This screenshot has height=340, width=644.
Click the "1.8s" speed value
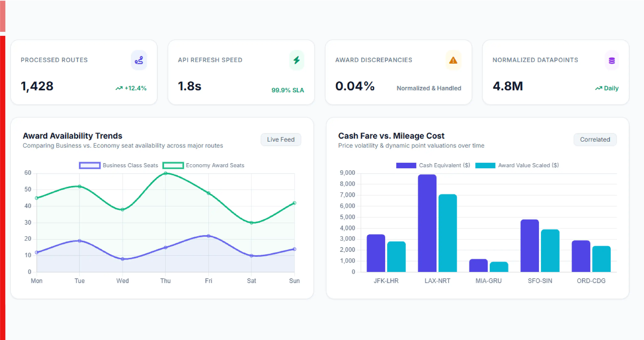pos(190,86)
